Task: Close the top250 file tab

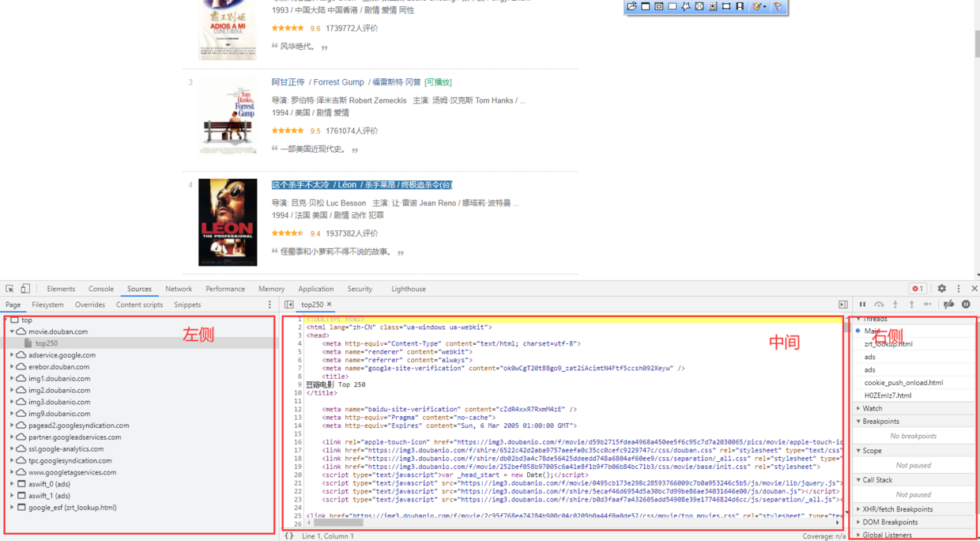Action: [x=330, y=305]
